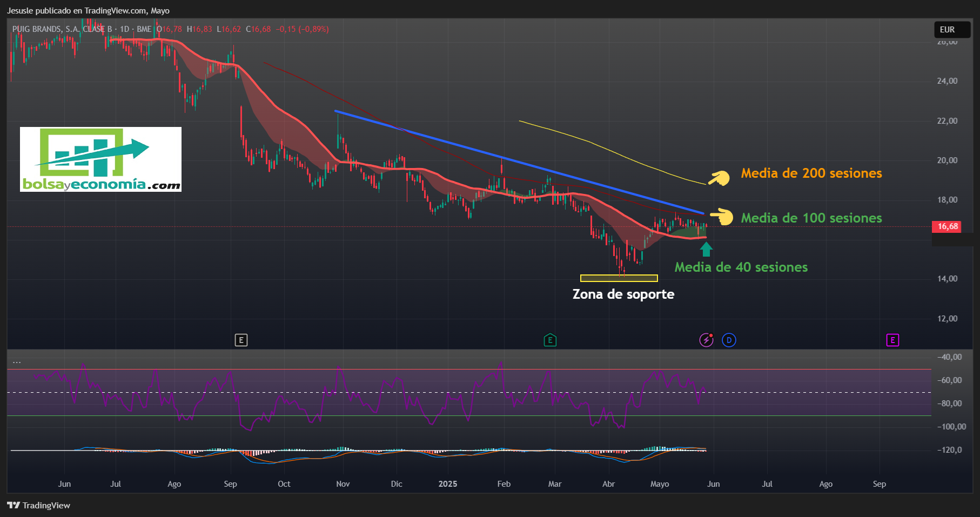Select the Media de 200 sesiones text annotation
This screenshot has width=980, height=517.
pyautogui.click(x=811, y=173)
